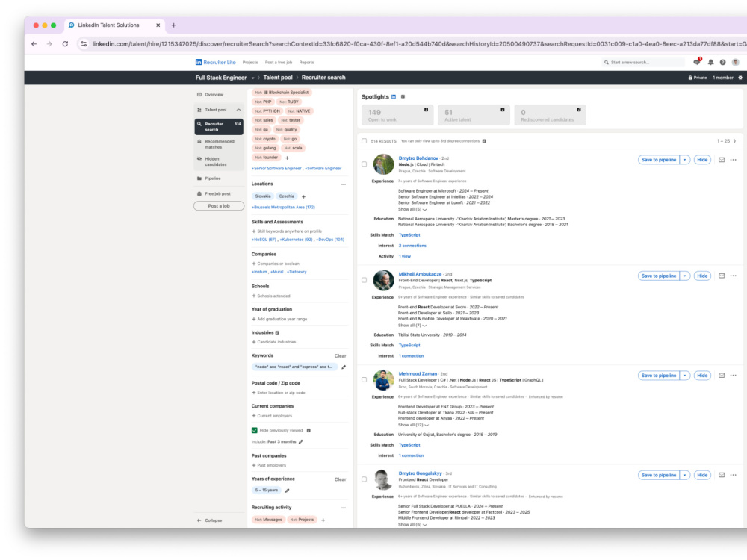Select all results checkbox
The image size is (747, 560).
point(364,141)
